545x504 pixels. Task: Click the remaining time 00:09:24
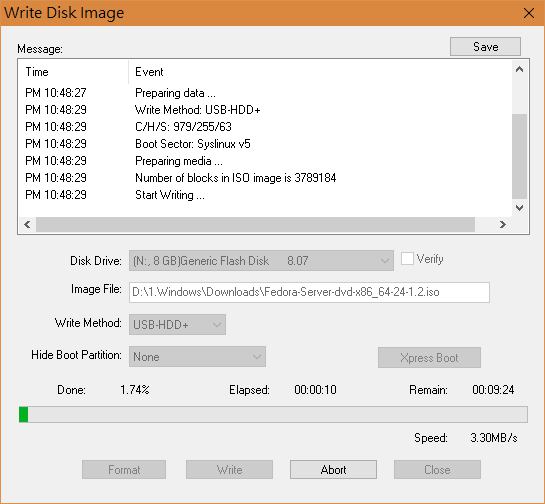tap(493, 390)
